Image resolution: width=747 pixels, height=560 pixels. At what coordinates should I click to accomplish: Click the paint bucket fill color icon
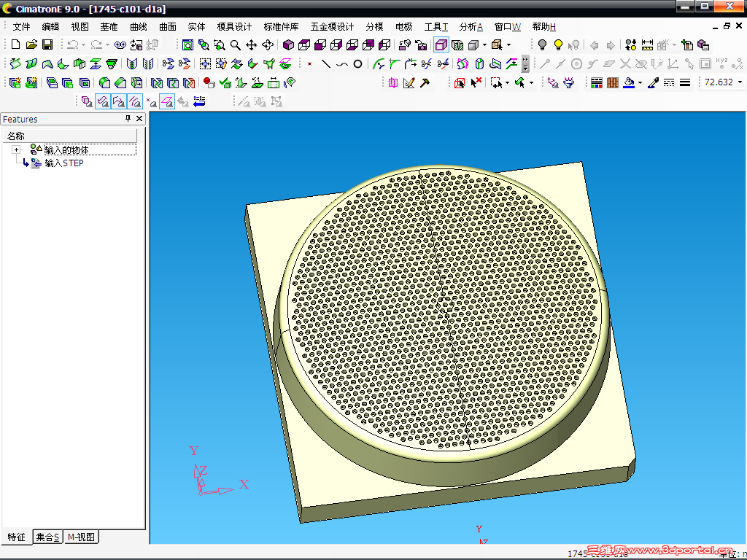629,83
